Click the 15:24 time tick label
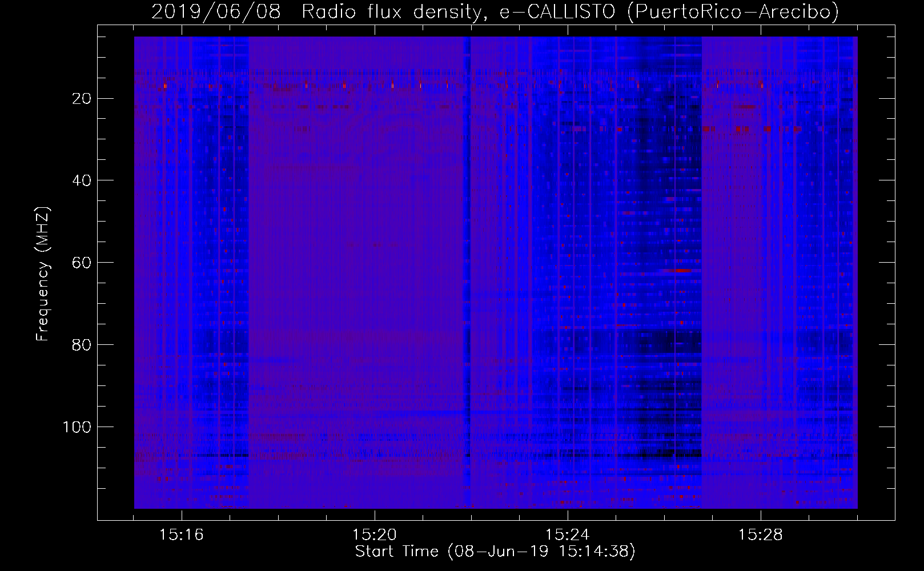The width and height of the screenshot is (924, 571). click(x=568, y=536)
